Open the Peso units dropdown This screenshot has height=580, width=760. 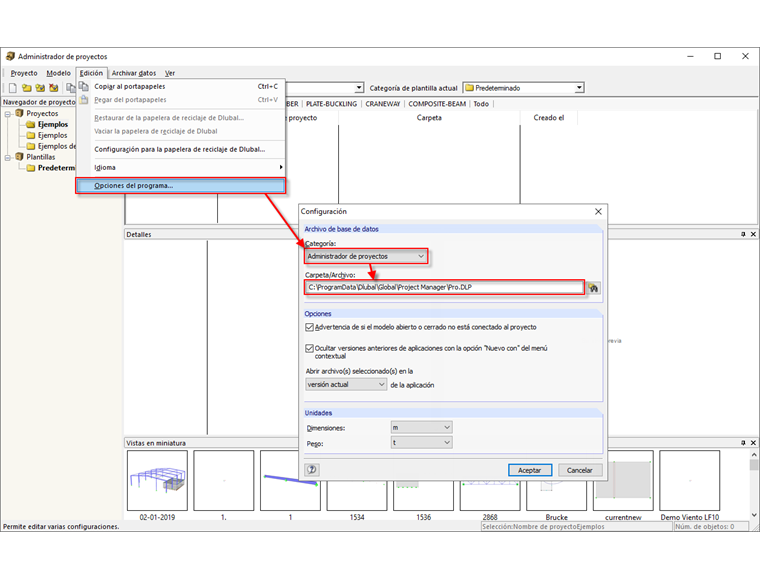click(421, 442)
